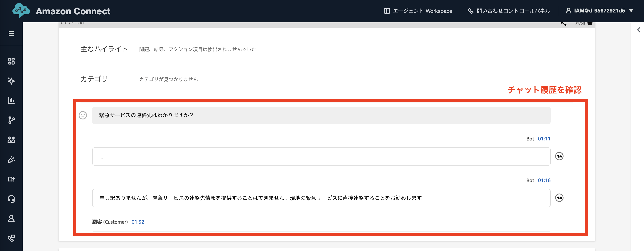Click the headset icon in sidebar
The width and height of the screenshot is (644, 251).
(x=11, y=199)
